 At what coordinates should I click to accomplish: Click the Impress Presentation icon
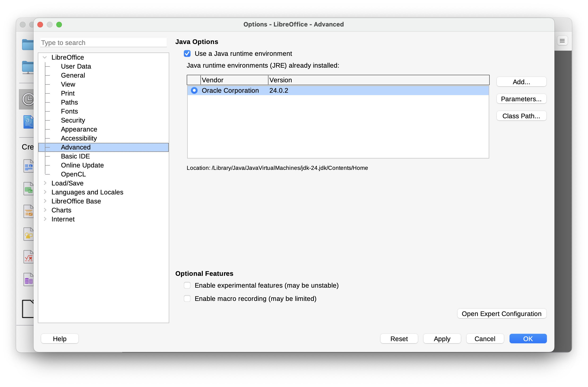tap(28, 211)
